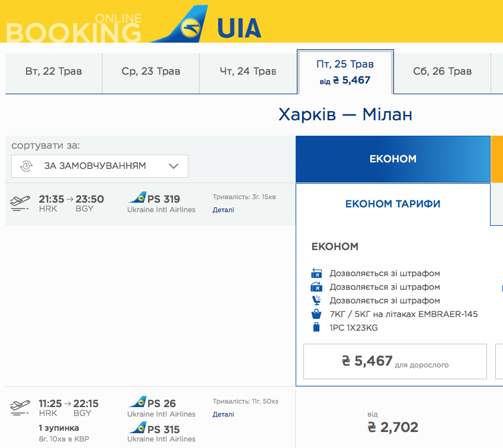Select the ЕКОНОМ cabin class header
This screenshot has height=448, width=503.
point(393,159)
